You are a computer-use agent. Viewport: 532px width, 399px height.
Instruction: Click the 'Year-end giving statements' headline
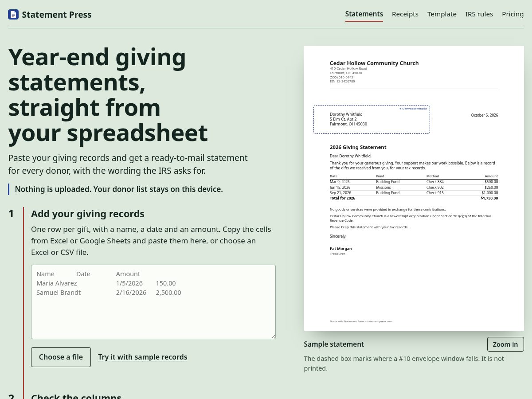tap(108, 94)
